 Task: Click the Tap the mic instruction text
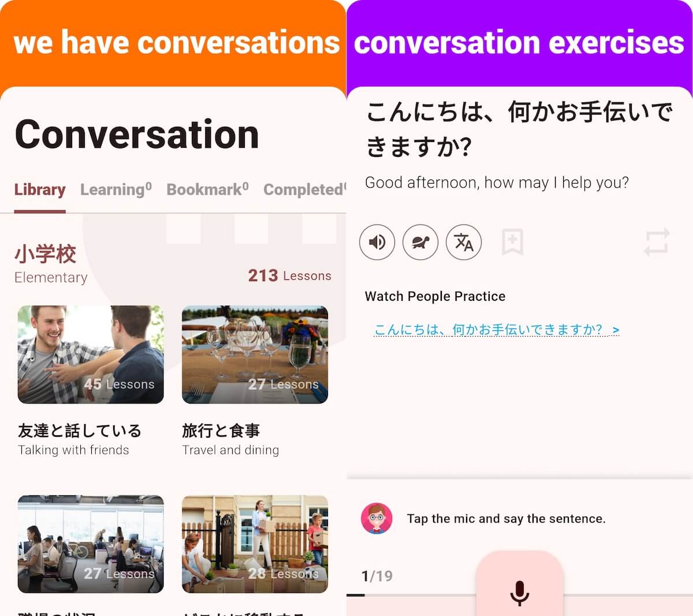tap(506, 518)
